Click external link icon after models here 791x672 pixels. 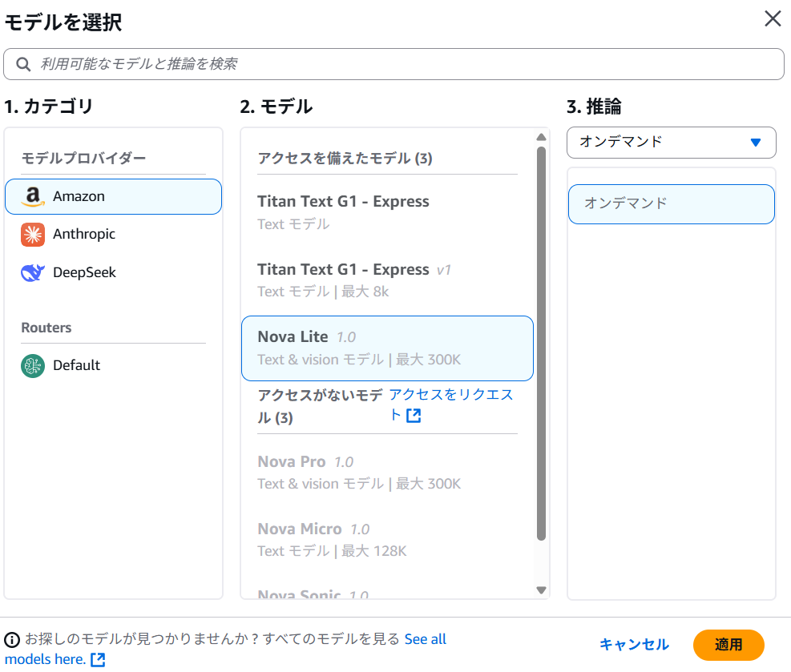pos(98,659)
